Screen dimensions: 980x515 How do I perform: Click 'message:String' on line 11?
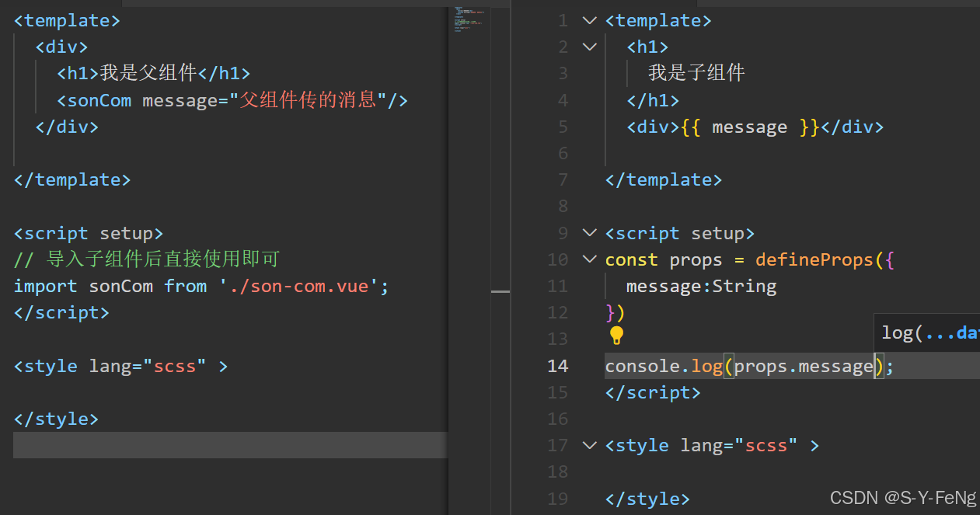pos(701,286)
